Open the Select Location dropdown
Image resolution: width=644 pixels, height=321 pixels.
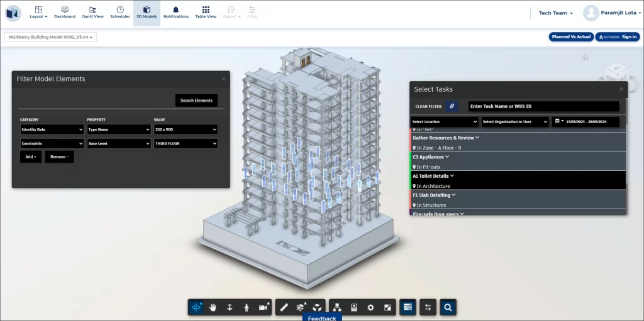pyautogui.click(x=444, y=122)
